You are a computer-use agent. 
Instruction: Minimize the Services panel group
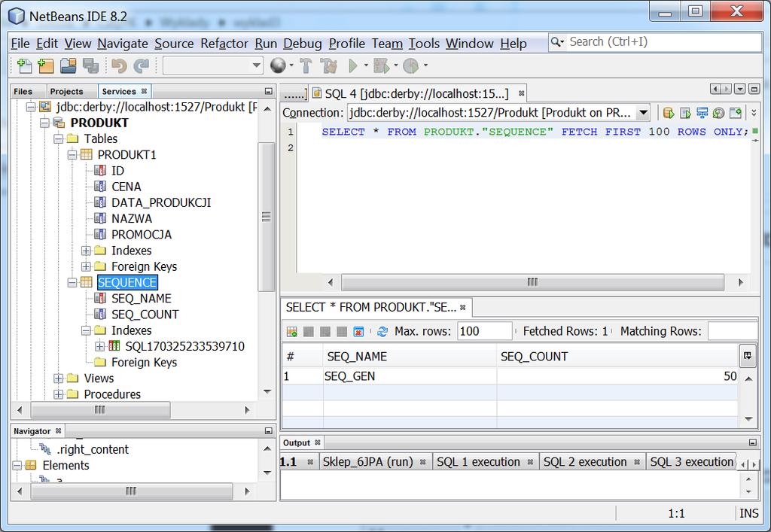(269, 91)
